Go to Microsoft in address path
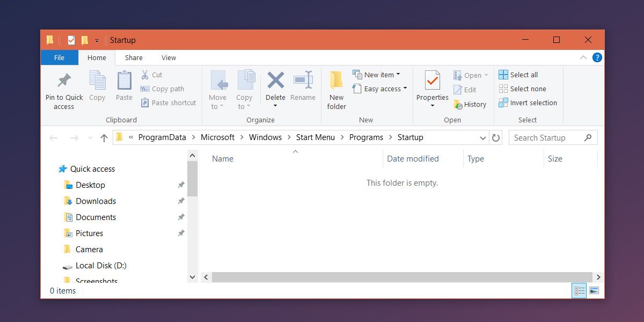 (x=217, y=137)
